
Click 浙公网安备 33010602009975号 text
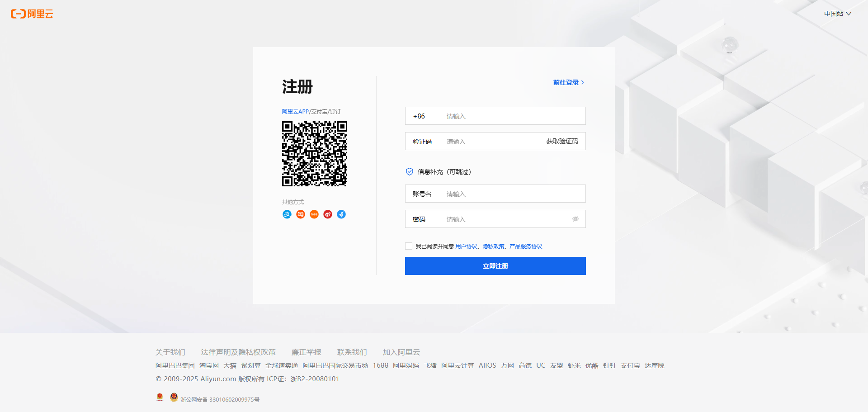pyautogui.click(x=220, y=399)
